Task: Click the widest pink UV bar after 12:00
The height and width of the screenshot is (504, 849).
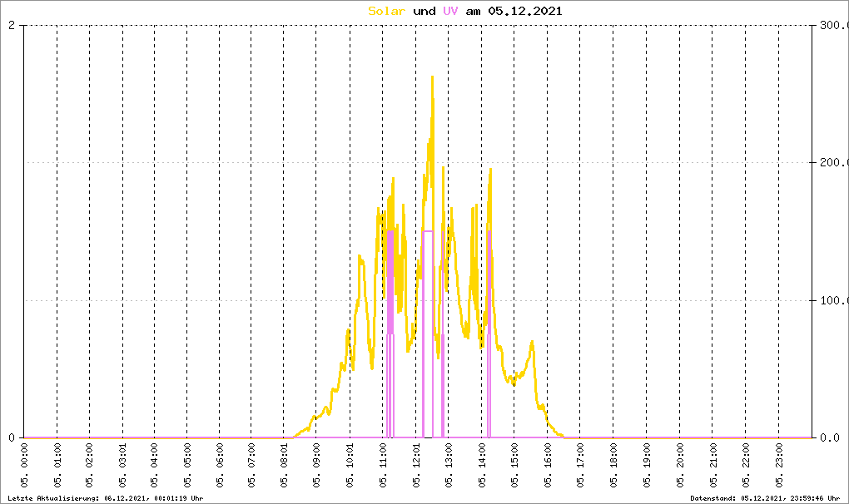Action: [428, 333]
